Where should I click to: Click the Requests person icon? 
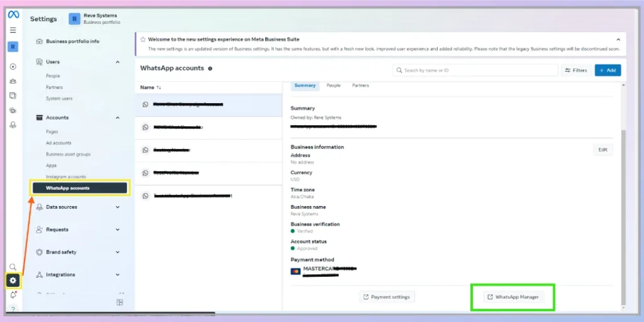point(40,230)
